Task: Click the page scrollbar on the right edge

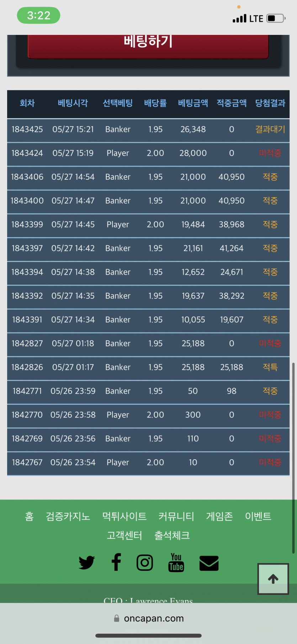Action: pos(293,458)
